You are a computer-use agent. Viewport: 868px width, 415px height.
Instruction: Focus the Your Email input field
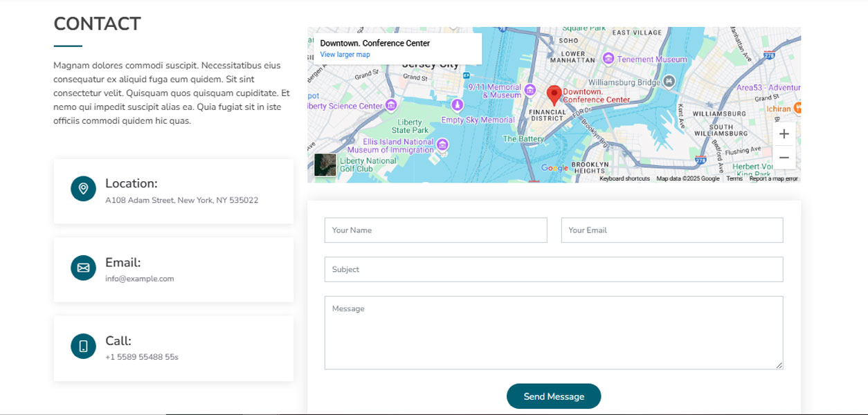(x=671, y=230)
